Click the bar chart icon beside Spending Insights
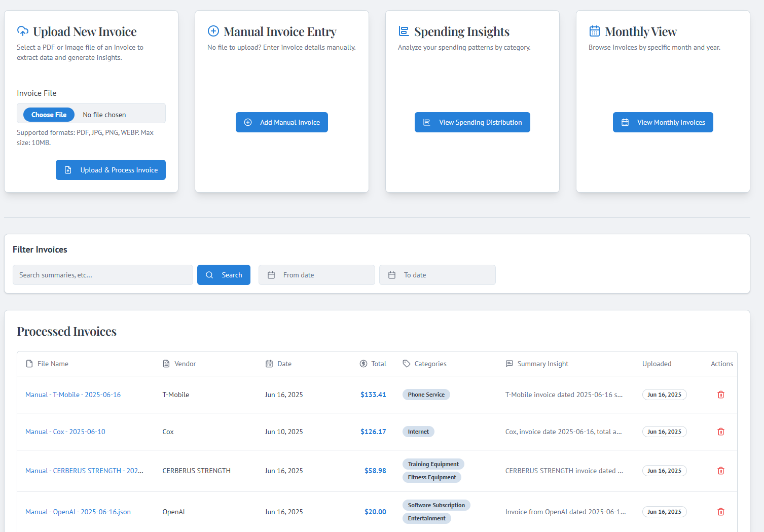Screen dimensions: 764x532 click(404, 31)
